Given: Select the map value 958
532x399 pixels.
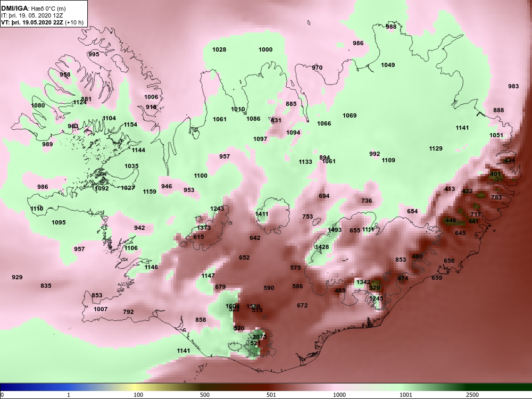Looking at the screenshot, I should (x=65, y=74).
